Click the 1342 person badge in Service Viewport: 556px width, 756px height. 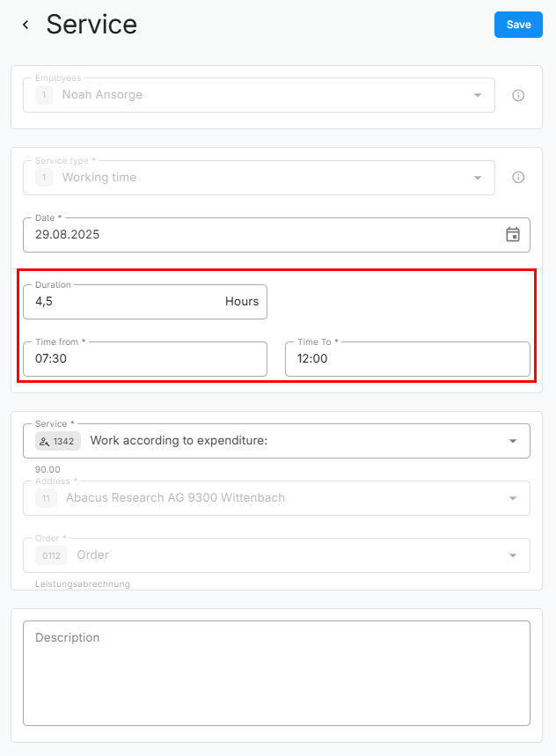click(58, 441)
